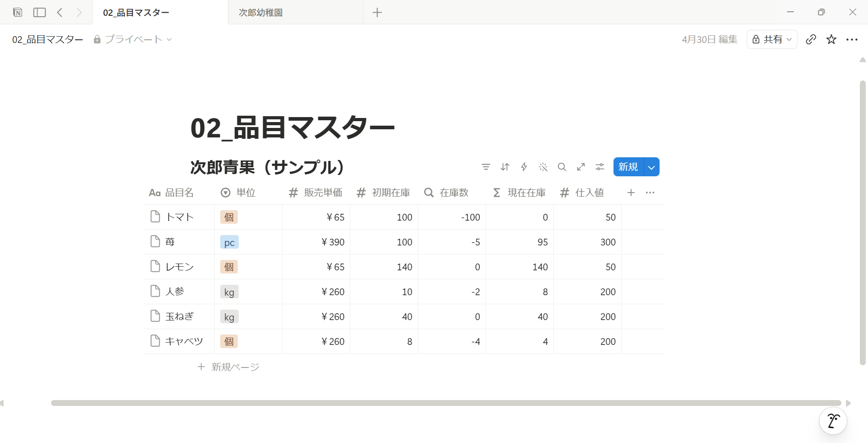Toggle the sidebar panel icon
The image size is (868, 443).
coord(40,12)
